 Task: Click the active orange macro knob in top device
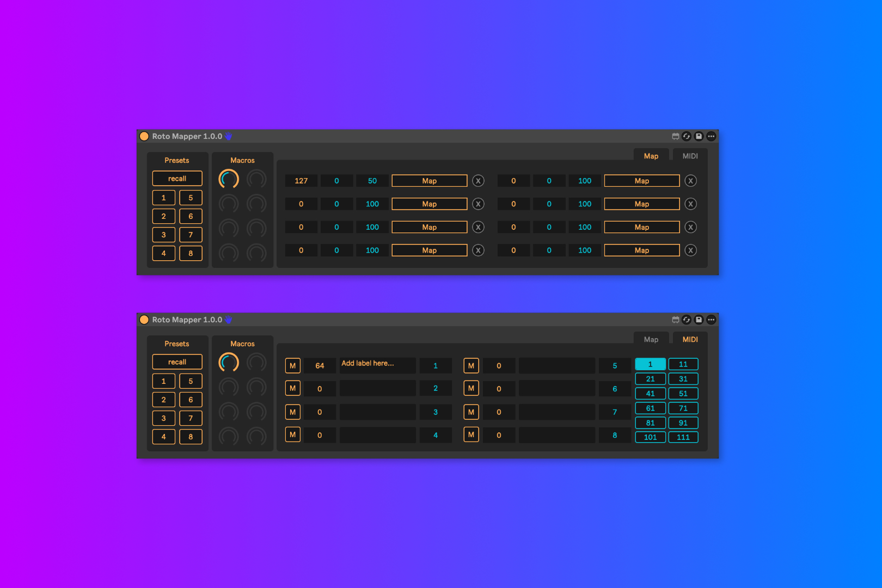coord(229,179)
